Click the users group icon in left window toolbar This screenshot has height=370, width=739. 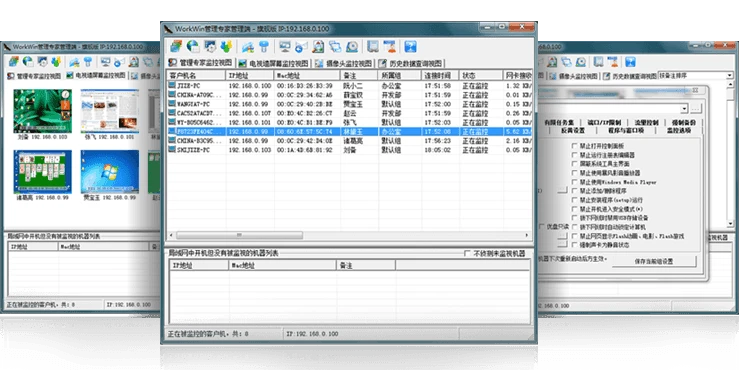[57, 61]
